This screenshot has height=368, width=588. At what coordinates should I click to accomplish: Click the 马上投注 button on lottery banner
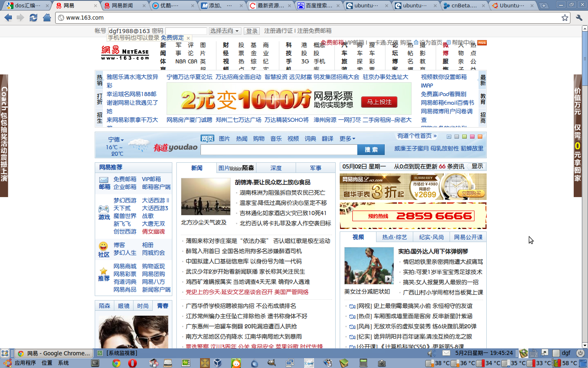(379, 102)
